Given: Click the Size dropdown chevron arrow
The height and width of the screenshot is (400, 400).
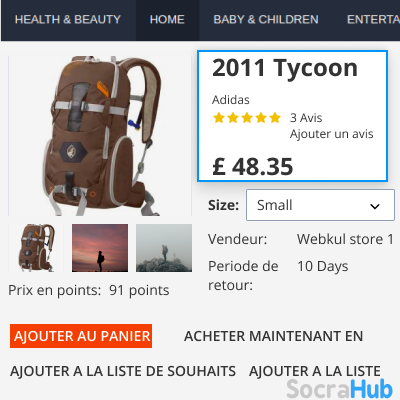Looking at the screenshot, I should click(x=375, y=206).
